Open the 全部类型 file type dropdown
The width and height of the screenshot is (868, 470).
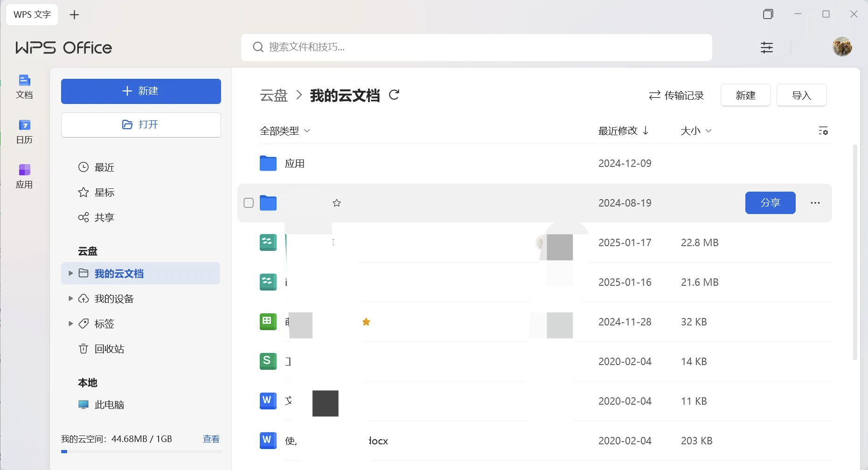(285, 131)
